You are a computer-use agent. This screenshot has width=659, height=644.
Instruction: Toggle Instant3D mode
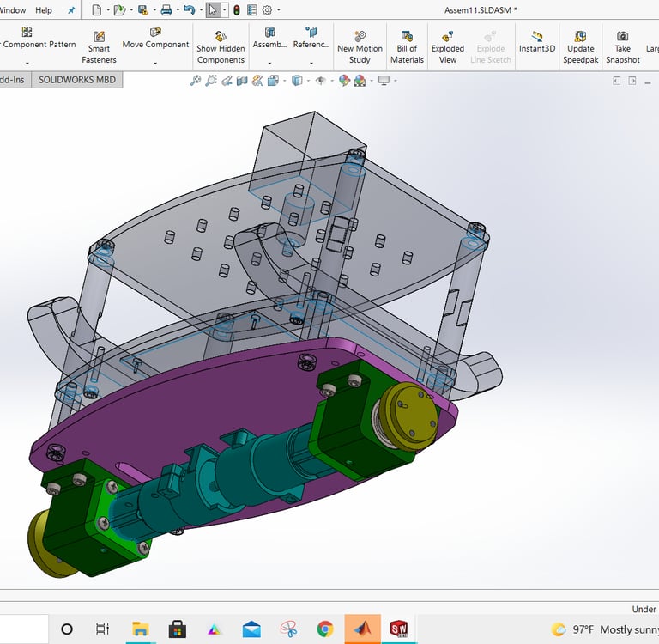pos(537,42)
